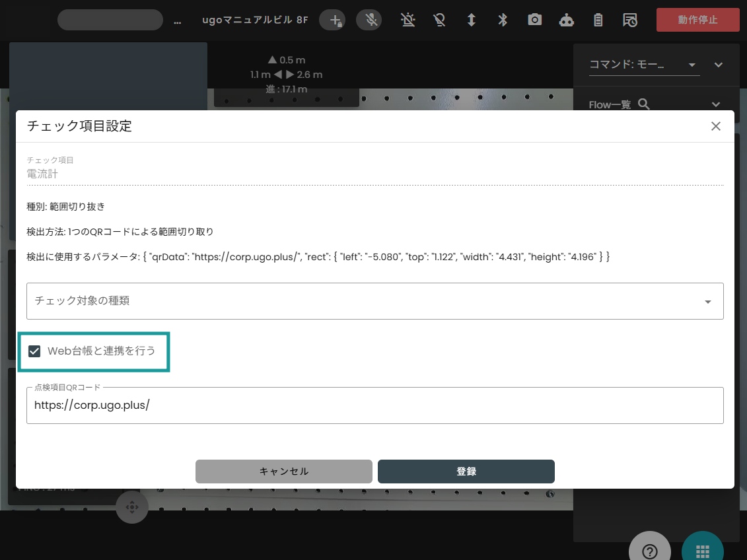747x560 pixels.
Task: Close the チェック項目設定 dialog
Action: click(x=715, y=126)
